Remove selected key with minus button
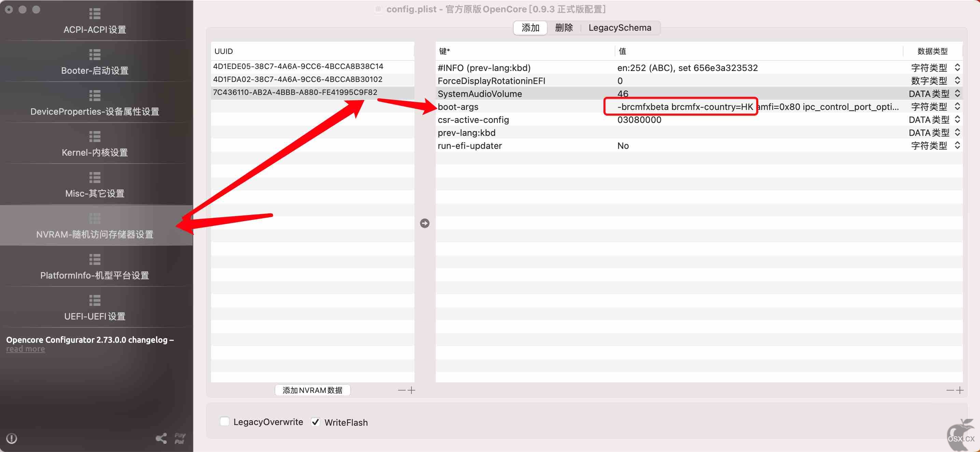Image resolution: width=980 pixels, height=452 pixels. pos(950,390)
